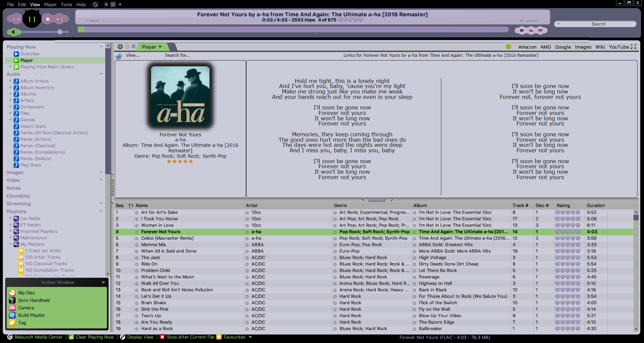The height and width of the screenshot is (343, 644).
Task: Open the File menu
Action: tap(11, 4)
